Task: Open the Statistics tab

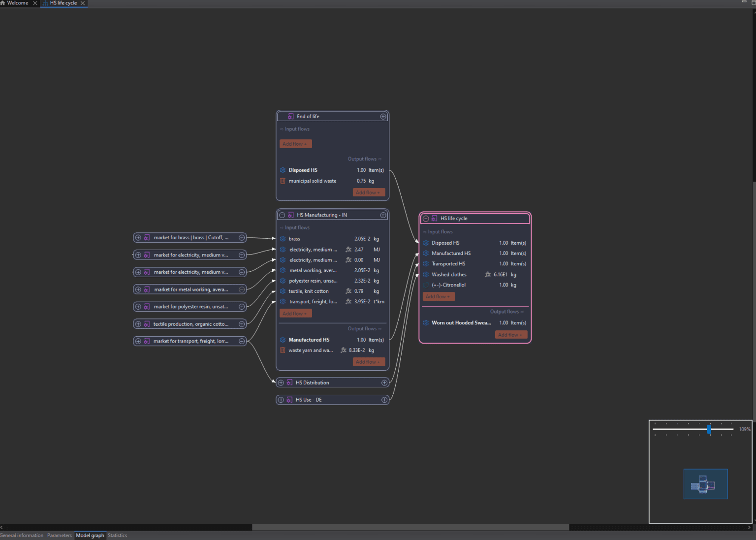Action: click(117, 536)
